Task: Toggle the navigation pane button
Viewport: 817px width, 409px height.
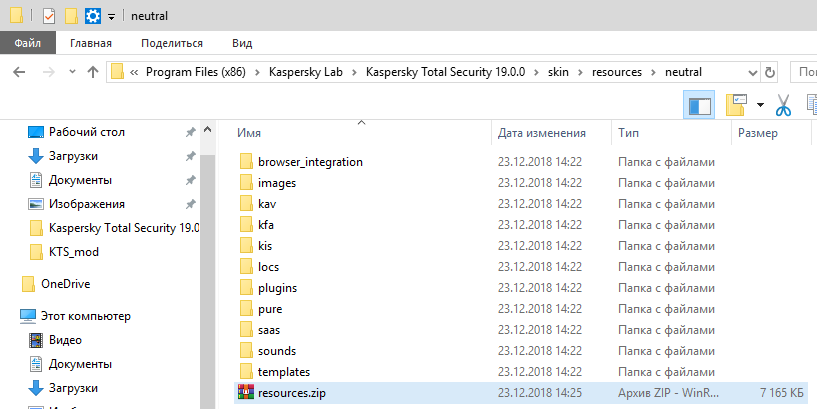Action: pyautogui.click(x=699, y=104)
